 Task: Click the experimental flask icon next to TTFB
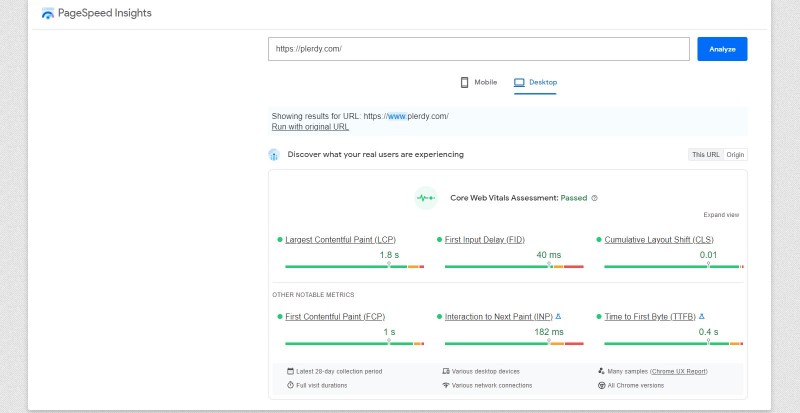pos(702,317)
